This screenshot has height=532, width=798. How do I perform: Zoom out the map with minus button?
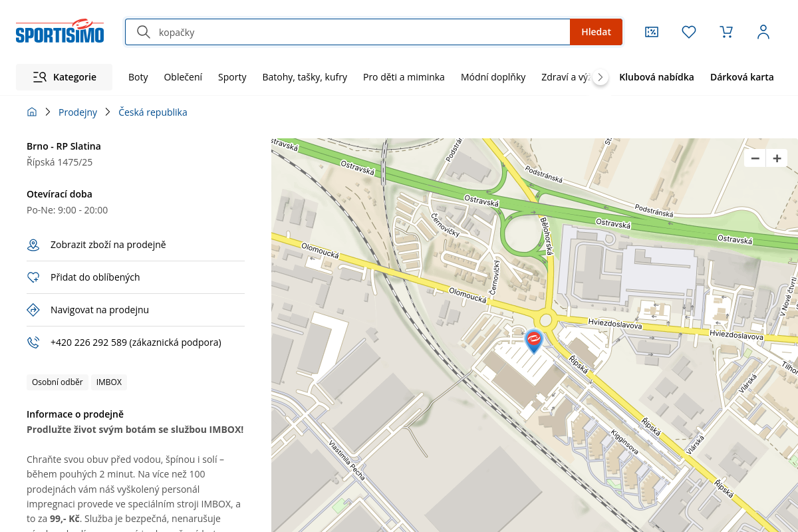click(x=755, y=158)
